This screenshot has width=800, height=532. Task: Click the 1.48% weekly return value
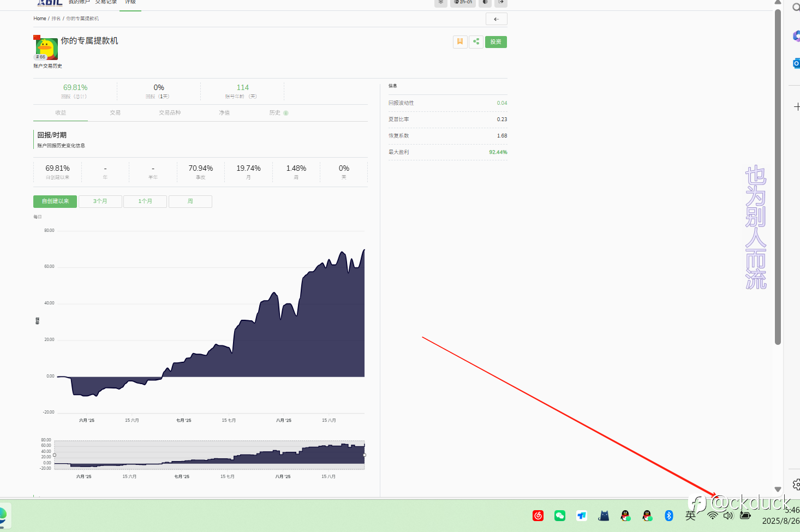coord(296,169)
